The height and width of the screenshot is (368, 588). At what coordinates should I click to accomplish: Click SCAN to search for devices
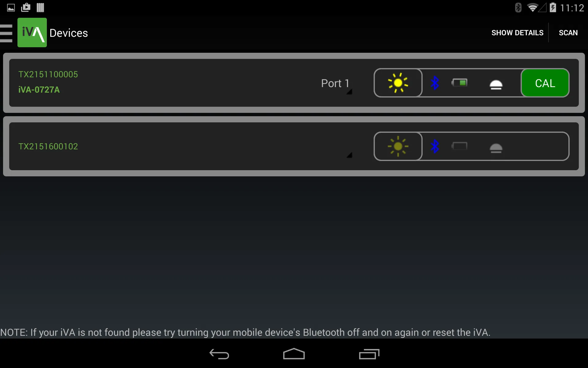click(568, 33)
